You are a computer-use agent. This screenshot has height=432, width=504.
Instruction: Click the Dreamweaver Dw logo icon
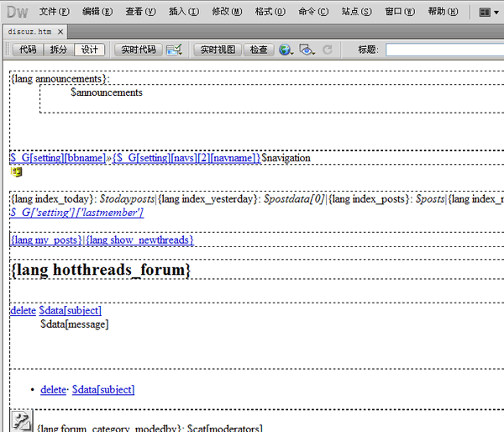click(x=17, y=12)
